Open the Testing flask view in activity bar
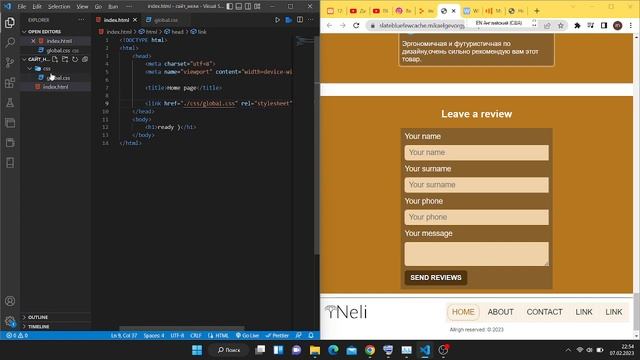640x360 pixels. [10, 102]
